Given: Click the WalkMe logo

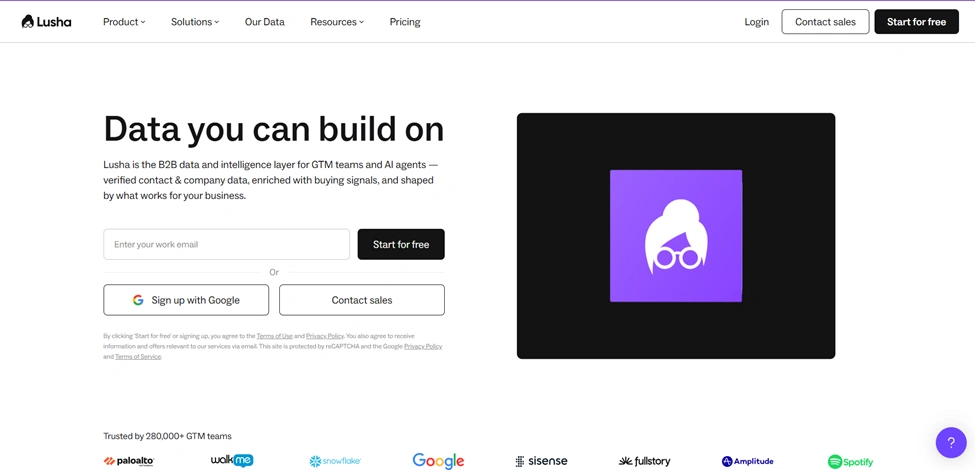Looking at the screenshot, I should click(232, 461).
